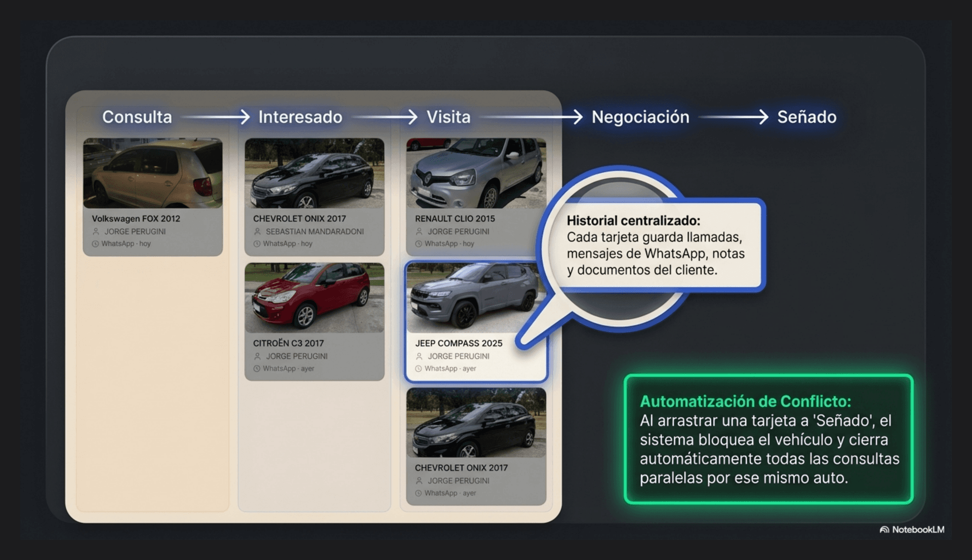Click person icon beside SEBASTIAN MANDARADONI
Image resolution: width=972 pixels, height=560 pixels.
click(257, 231)
